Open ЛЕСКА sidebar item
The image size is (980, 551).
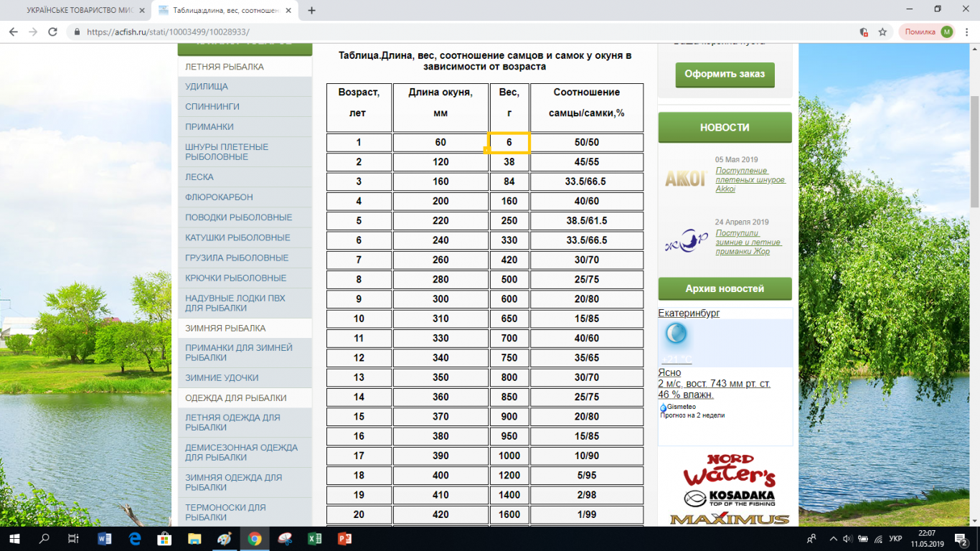245,177
